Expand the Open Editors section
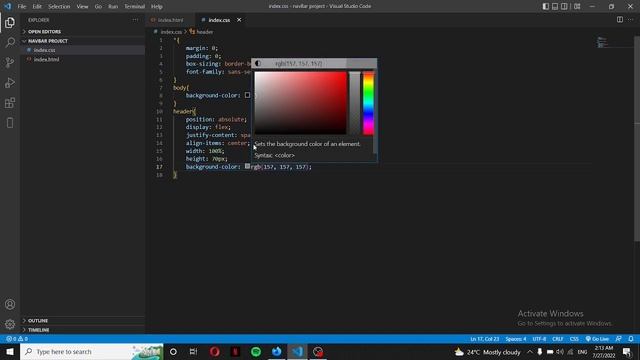Image resolution: width=640 pixels, height=360 pixels. (83, 31)
